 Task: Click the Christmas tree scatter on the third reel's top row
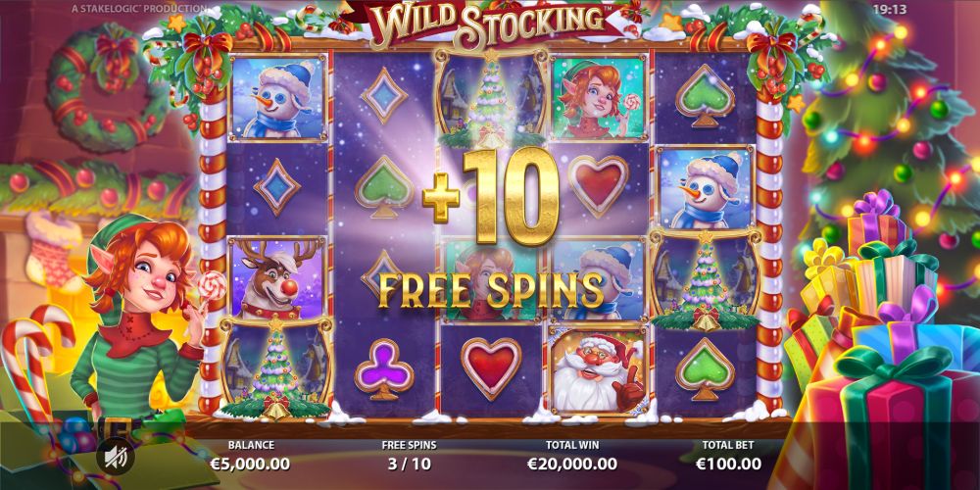click(x=491, y=99)
